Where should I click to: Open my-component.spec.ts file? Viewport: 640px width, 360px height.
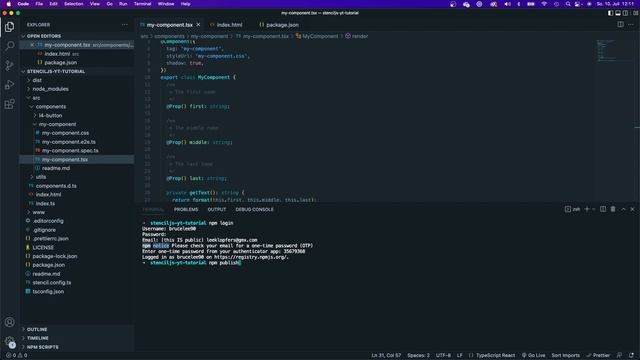point(70,151)
